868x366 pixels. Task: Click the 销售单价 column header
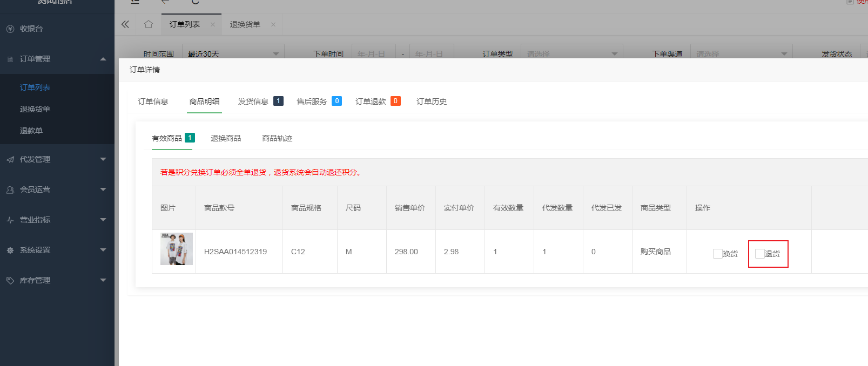[x=410, y=208]
